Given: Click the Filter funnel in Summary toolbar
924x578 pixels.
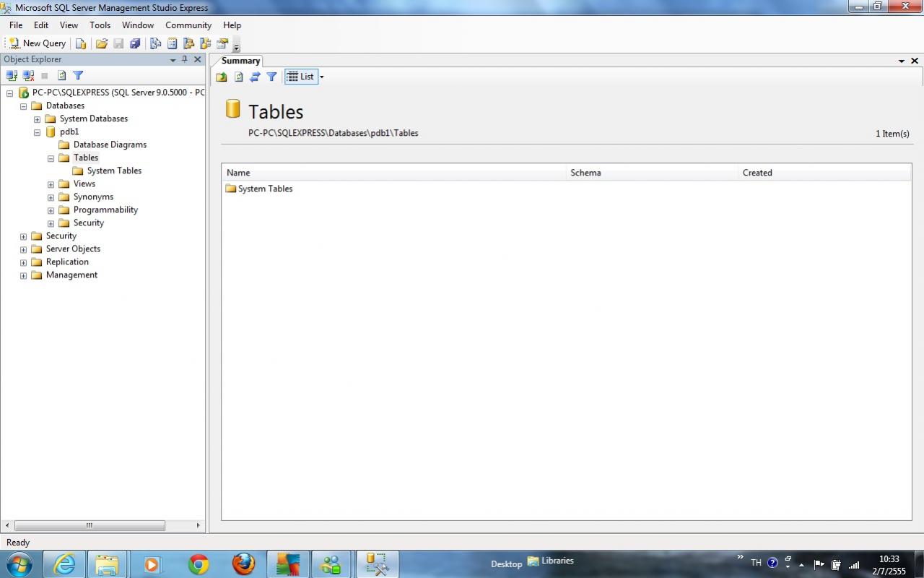Looking at the screenshot, I should (x=271, y=77).
